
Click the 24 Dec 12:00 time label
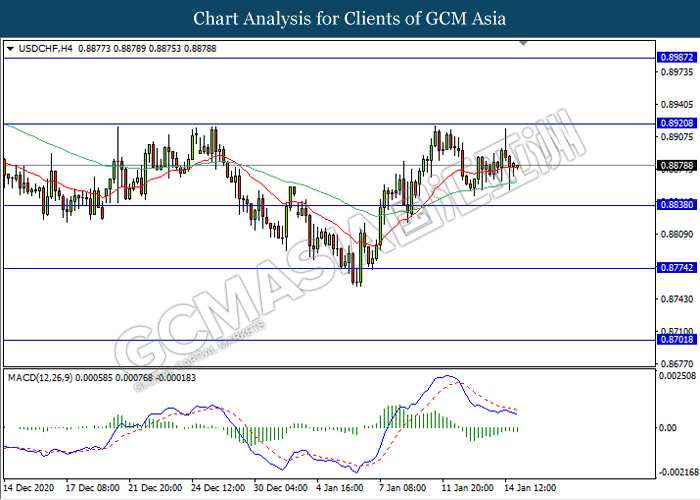(220, 488)
